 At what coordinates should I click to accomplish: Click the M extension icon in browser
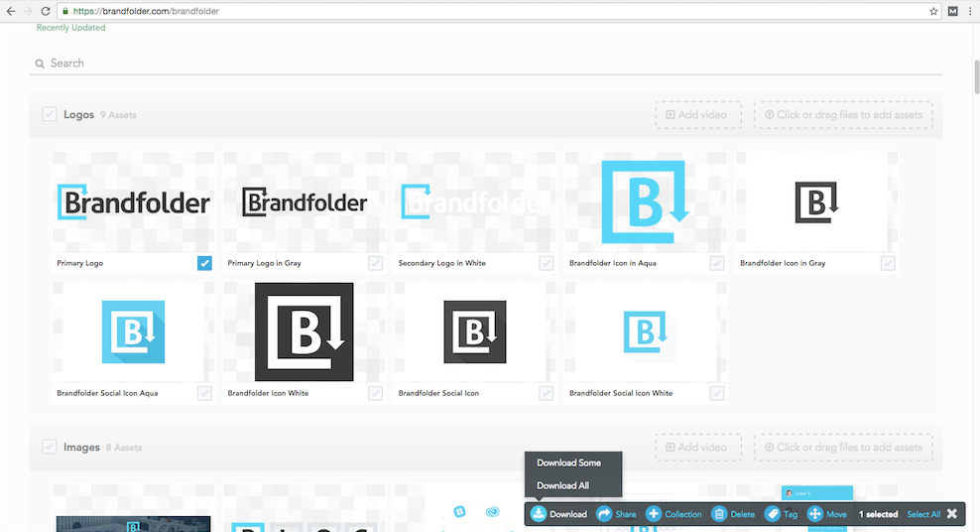coord(952,11)
